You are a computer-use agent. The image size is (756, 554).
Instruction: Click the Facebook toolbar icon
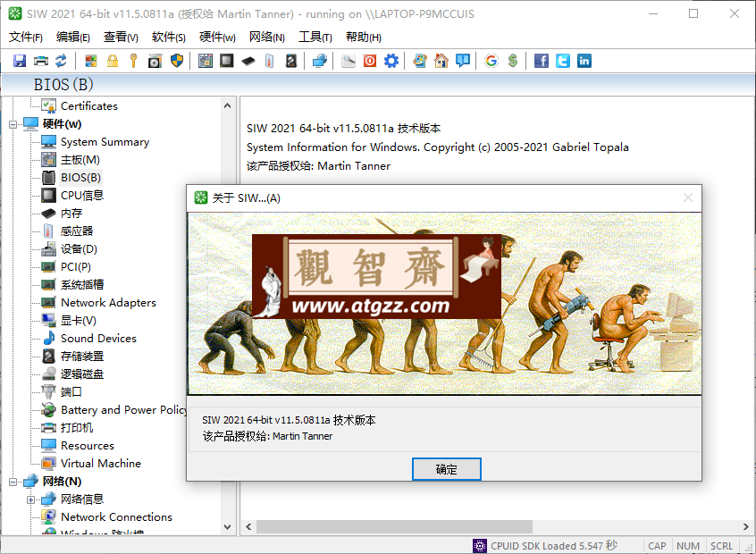coord(541,61)
